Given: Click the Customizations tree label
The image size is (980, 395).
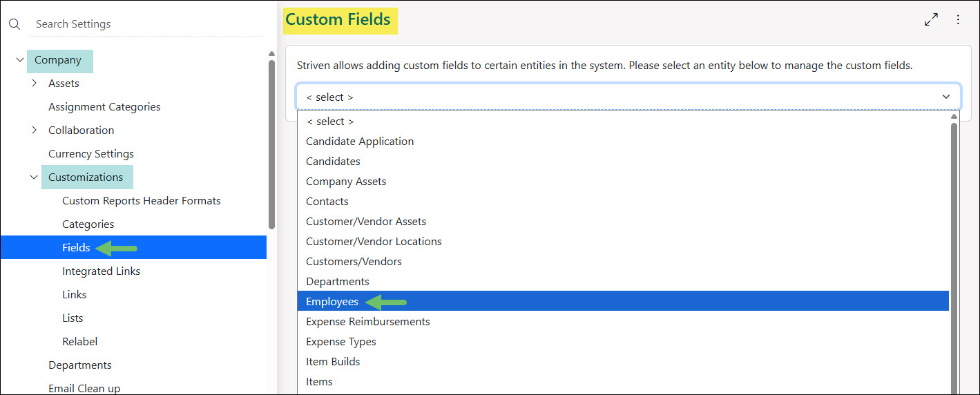Looking at the screenshot, I should click(86, 177).
